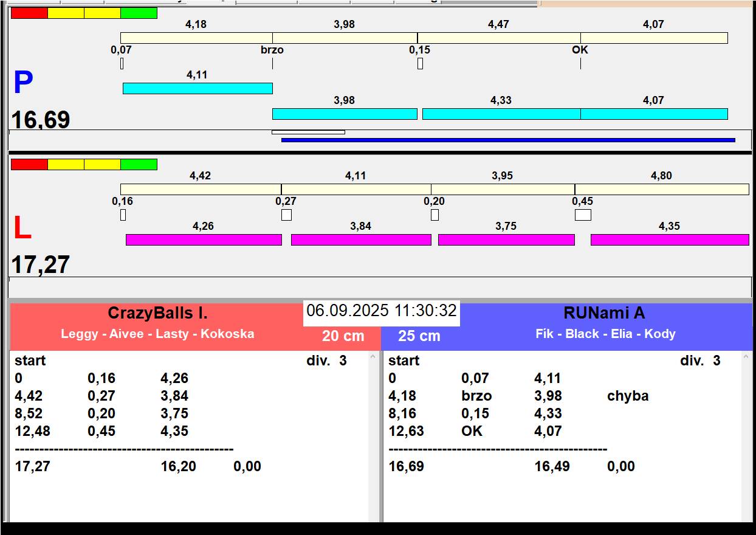Click the 'RUNami A' team name header

tap(604, 313)
